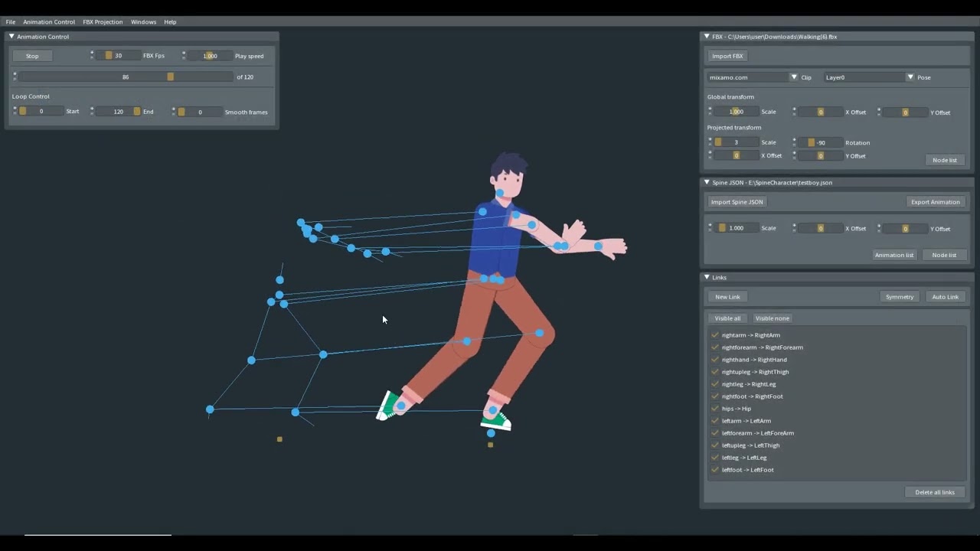Screen dimensions: 980x551
Task: Click Export Animation
Action: tap(935, 202)
